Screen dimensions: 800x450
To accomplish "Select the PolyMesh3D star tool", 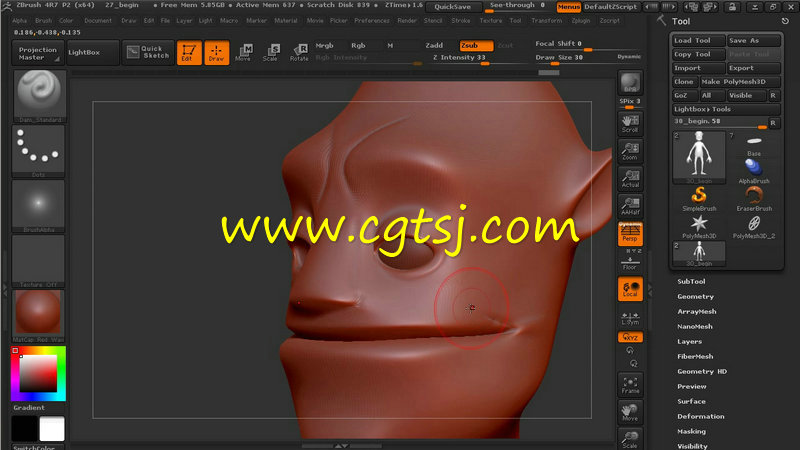I will [x=699, y=227].
